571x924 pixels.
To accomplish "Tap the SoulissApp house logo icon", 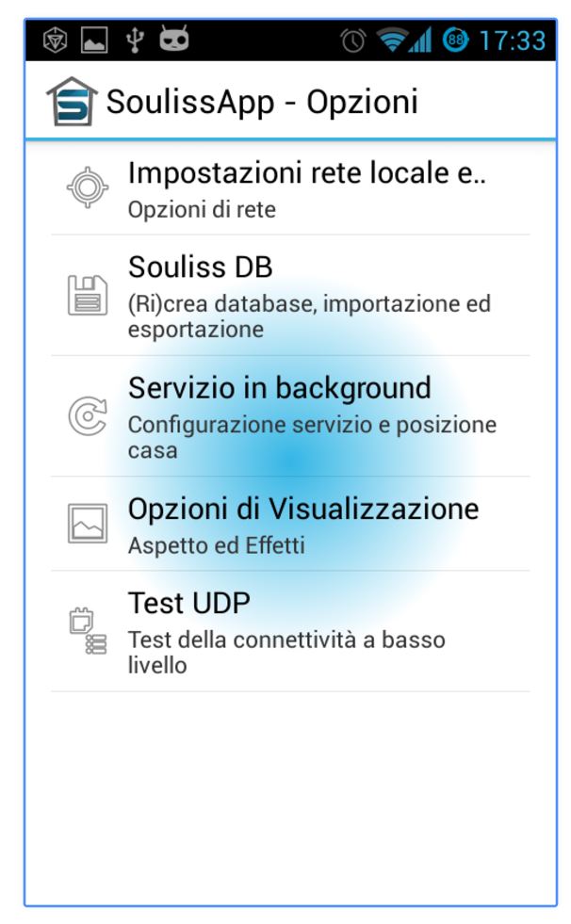I will pyautogui.click(x=72, y=102).
